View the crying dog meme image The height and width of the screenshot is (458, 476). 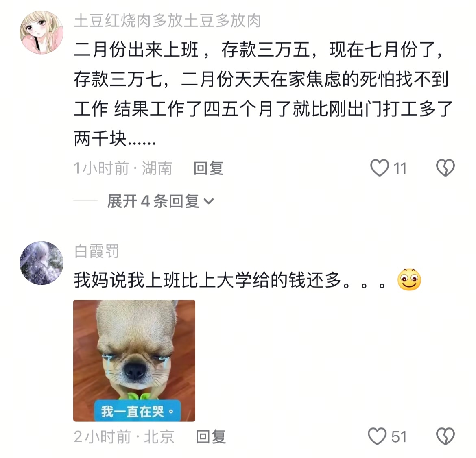[x=134, y=360]
